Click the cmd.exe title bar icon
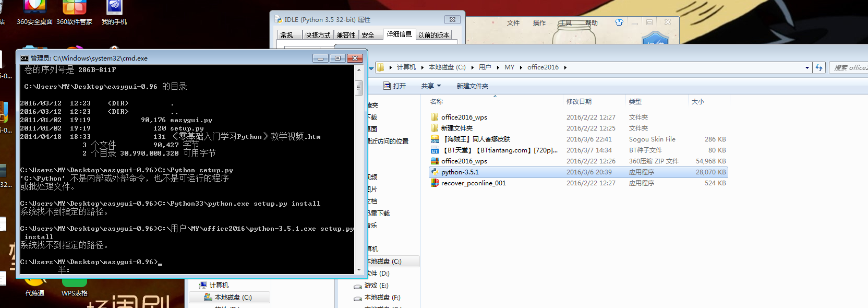Image resolution: width=868 pixels, height=308 pixels. [25, 58]
